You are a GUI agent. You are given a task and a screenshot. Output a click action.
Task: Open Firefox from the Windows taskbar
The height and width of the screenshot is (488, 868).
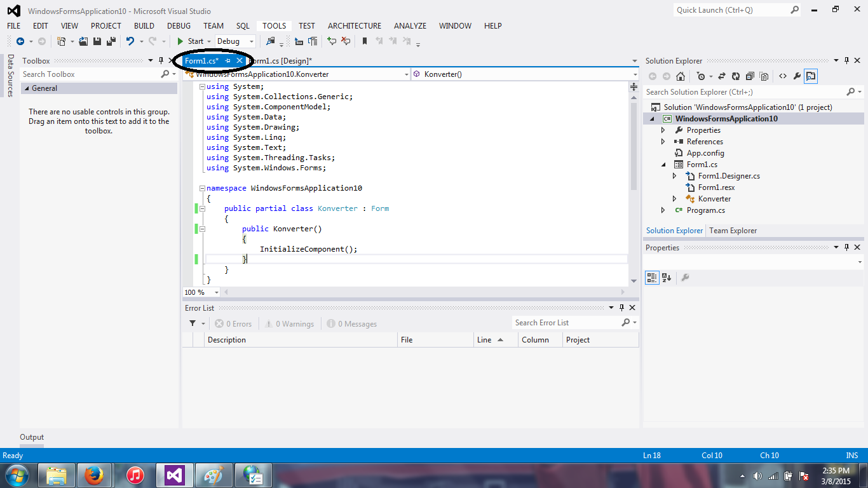tap(94, 475)
